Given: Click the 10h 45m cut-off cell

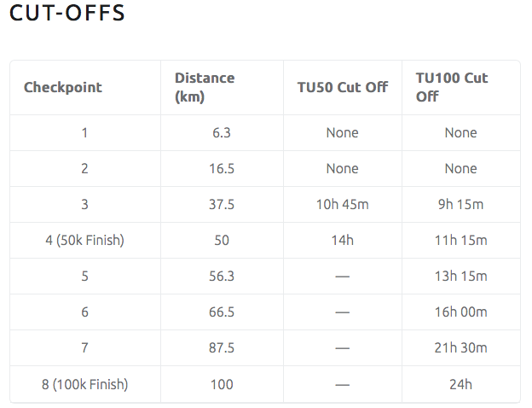Looking at the screenshot, I should click(342, 205).
